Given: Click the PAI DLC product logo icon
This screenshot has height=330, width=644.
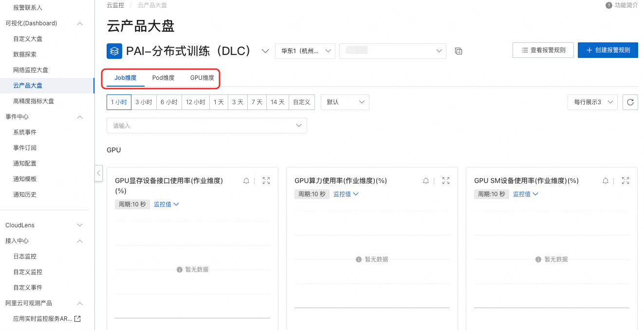Looking at the screenshot, I should point(114,51).
